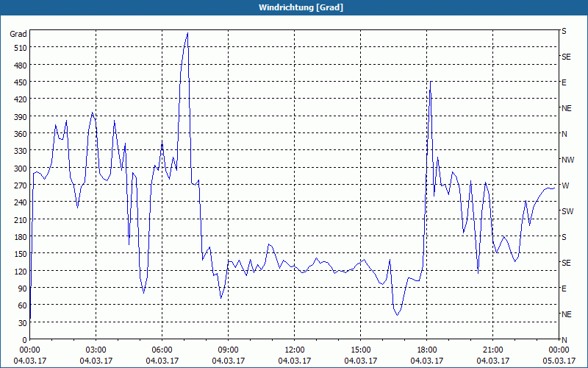
Task: Select the 'SW' compass label on right axis
Action: tap(567, 211)
